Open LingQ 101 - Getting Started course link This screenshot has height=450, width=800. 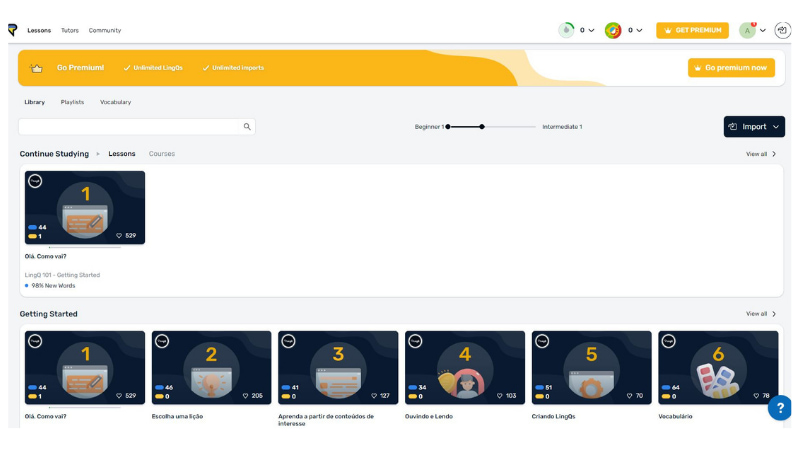tap(62, 275)
